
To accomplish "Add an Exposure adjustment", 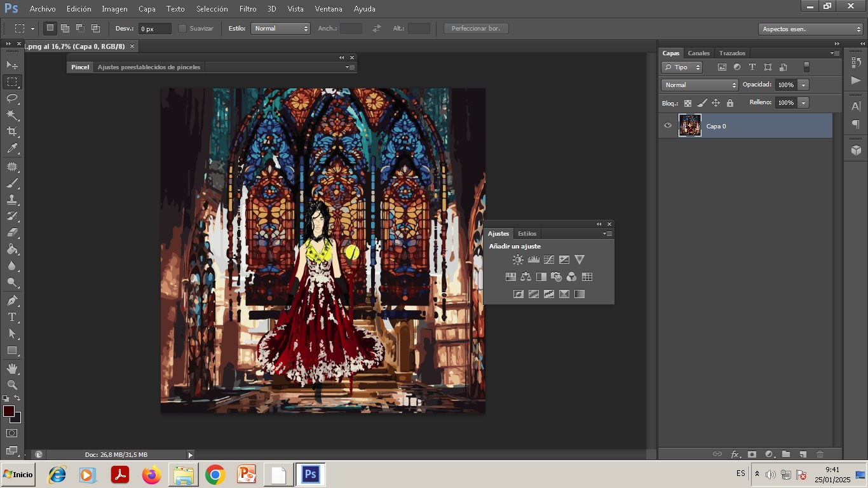I will (564, 259).
